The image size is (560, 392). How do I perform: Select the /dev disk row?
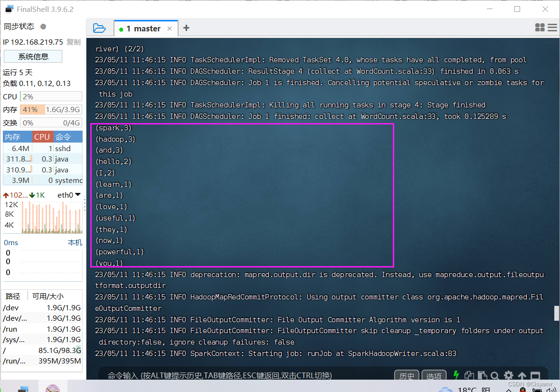point(42,308)
